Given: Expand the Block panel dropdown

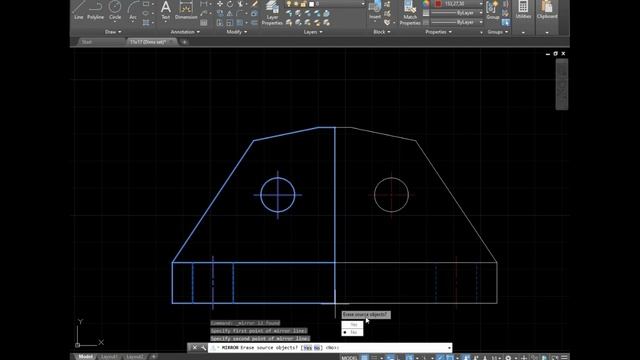Looking at the screenshot, I should pyautogui.click(x=382, y=32).
